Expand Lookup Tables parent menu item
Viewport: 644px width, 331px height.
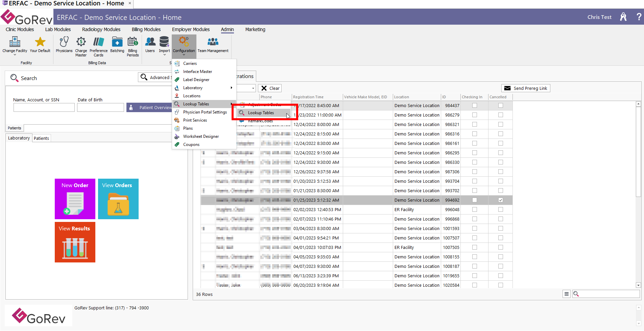click(204, 104)
